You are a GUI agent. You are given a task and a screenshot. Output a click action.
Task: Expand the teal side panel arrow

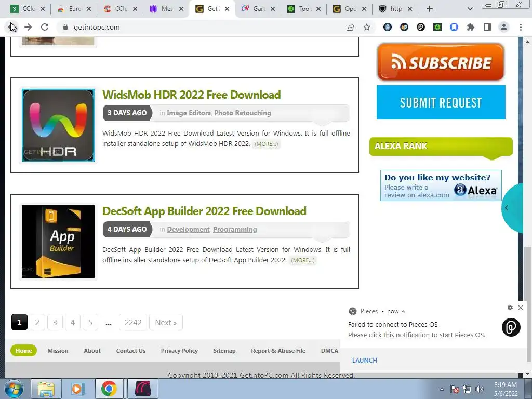[507, 208]
